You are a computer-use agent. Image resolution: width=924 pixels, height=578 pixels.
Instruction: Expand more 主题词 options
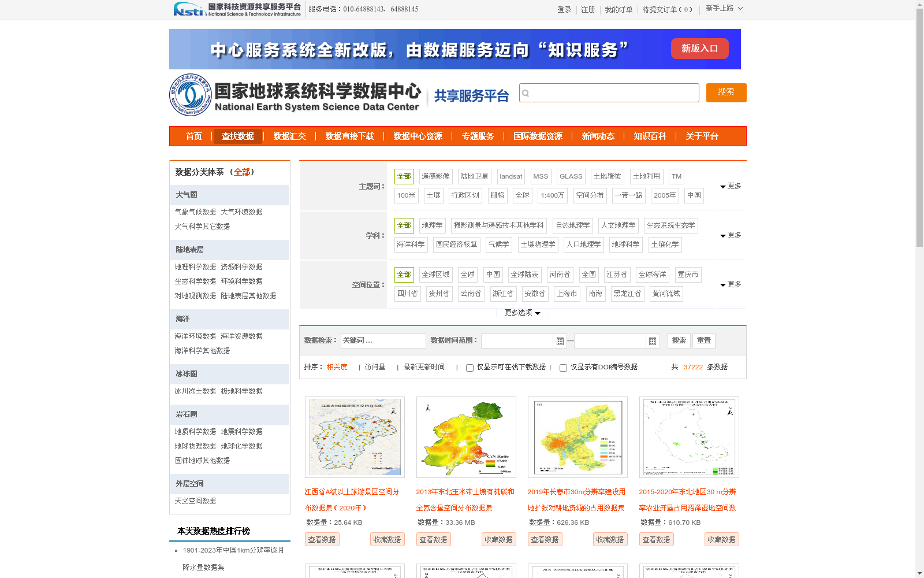pos(731,186)
